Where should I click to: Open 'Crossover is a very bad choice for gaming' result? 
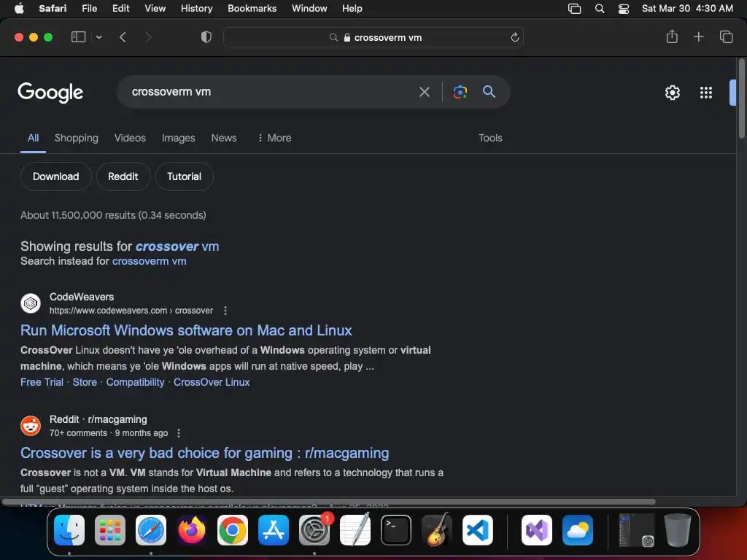(205, 454)
